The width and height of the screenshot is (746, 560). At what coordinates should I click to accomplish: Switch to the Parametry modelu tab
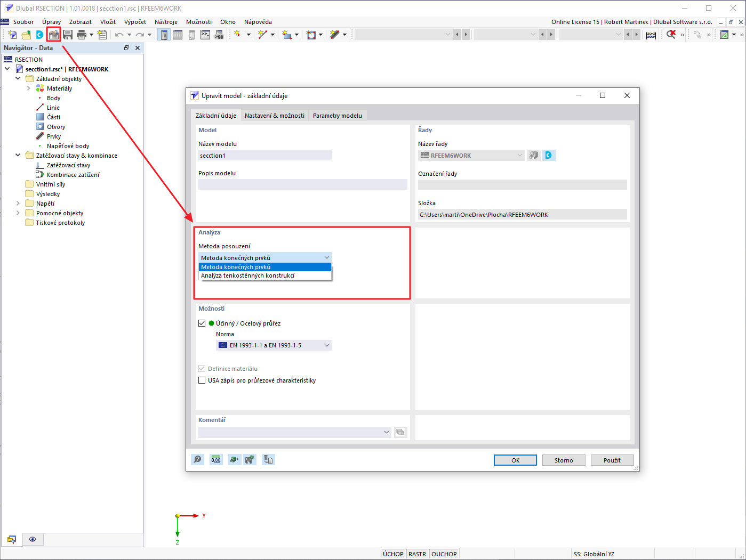pos(337,115)
